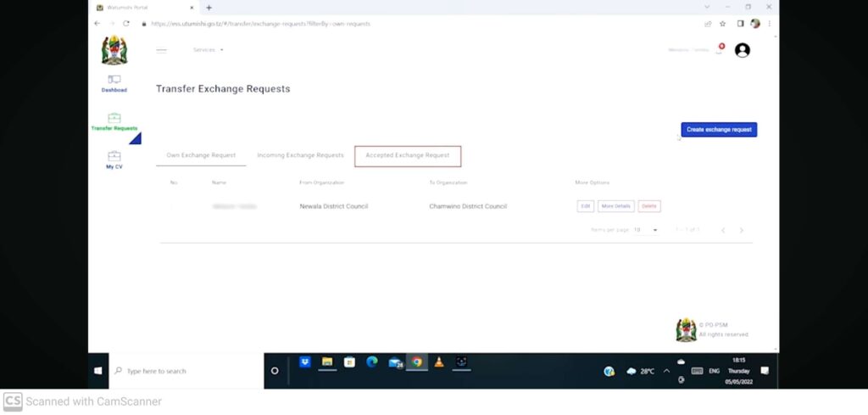
Task: Click the user profile avatar icon
Action: tap(742, 50)
